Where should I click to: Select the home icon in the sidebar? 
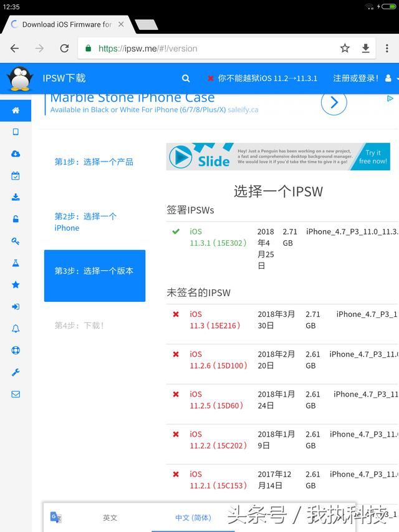16,110
